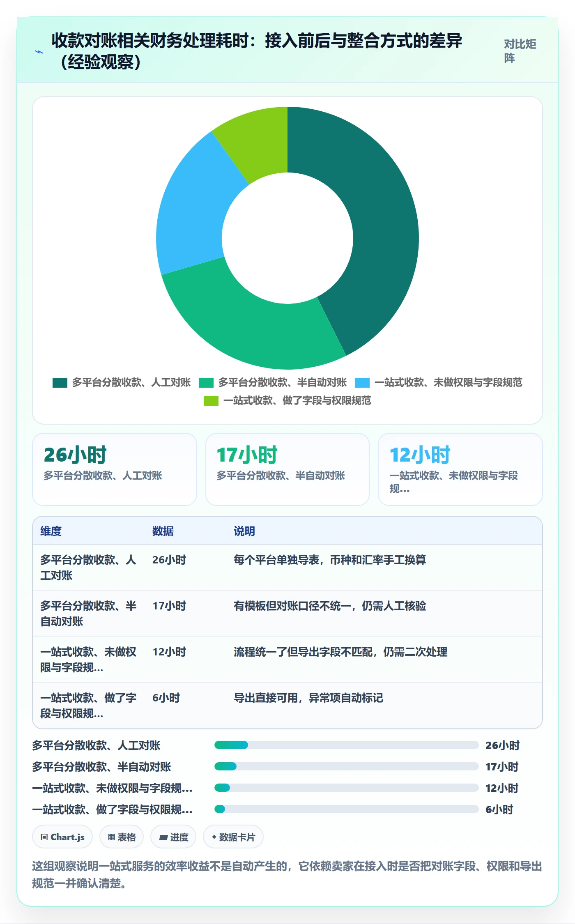Viewport: 575px width, 924px height.
Task: Click the progress bar for 多平台分散收款、半自动对账
Action: [x=346, y=766]
